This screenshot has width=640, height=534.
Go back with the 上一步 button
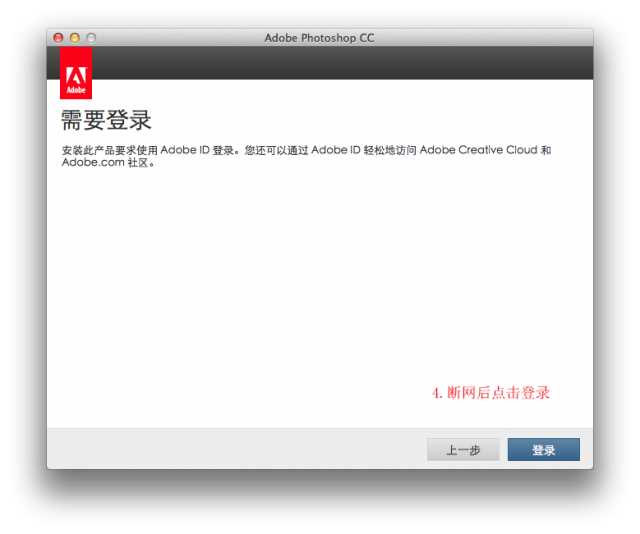pyautogui.click(x=463, y=449)
